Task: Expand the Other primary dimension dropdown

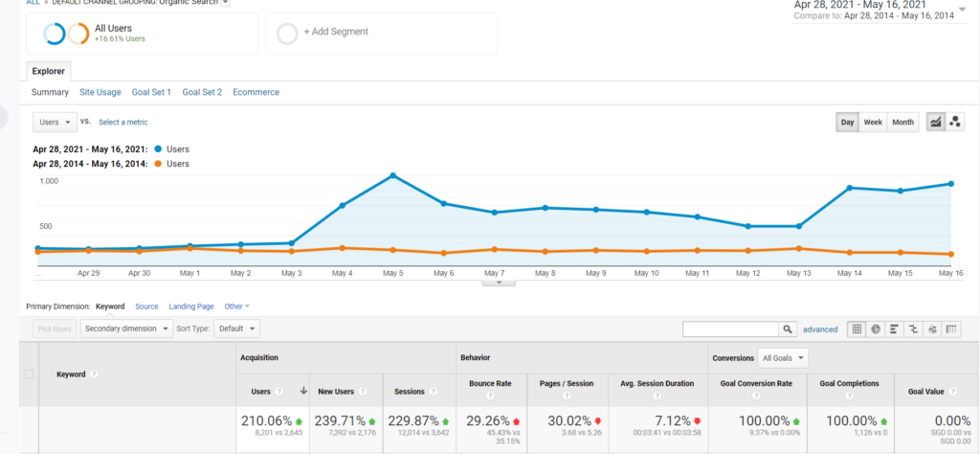Action: click(237, 306)
